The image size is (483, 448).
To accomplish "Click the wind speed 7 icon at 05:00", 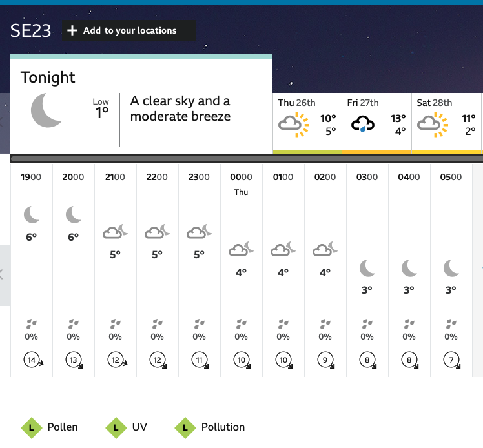I will tap(451, 360).
